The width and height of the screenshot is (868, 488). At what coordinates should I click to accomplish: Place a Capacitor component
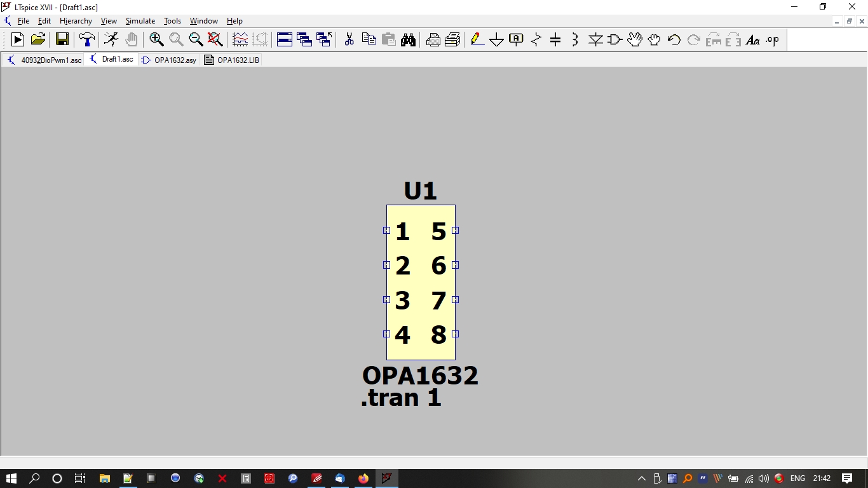pyautogui.click(x=555, y=40)
